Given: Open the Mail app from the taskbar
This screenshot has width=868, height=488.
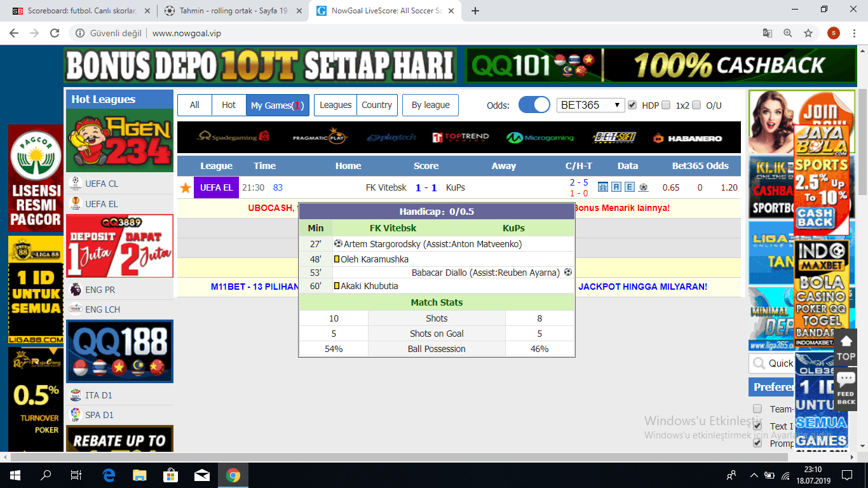Looking at the screenshot, I should pos(202,475).
